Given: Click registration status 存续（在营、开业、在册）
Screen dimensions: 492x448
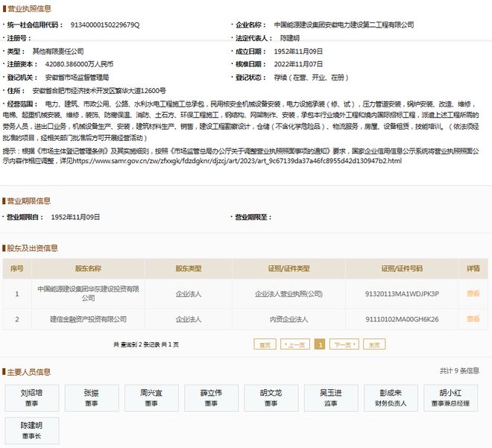Looking at the screenshot, I should [312, 78].
